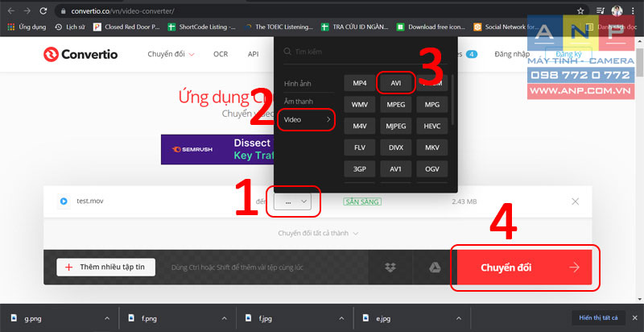Open downloaded file g.png

click(32, 318)
